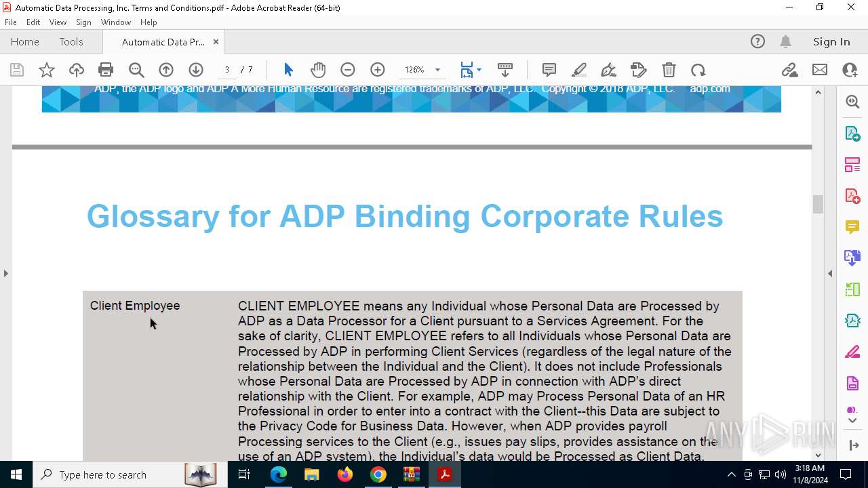The width and height of the screenshot is (868, 488).
Task: Activate the Hand pan tool
Action: (318, 70)
